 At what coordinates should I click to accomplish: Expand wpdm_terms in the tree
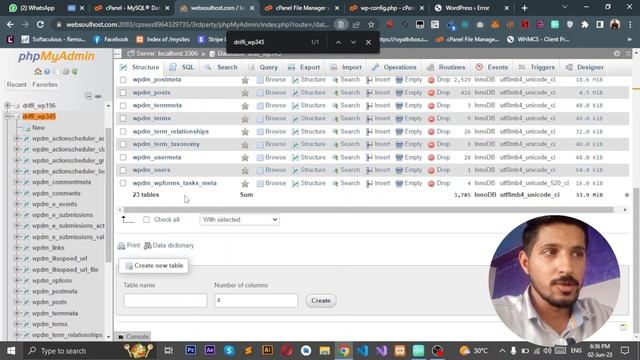pos(17,324)
